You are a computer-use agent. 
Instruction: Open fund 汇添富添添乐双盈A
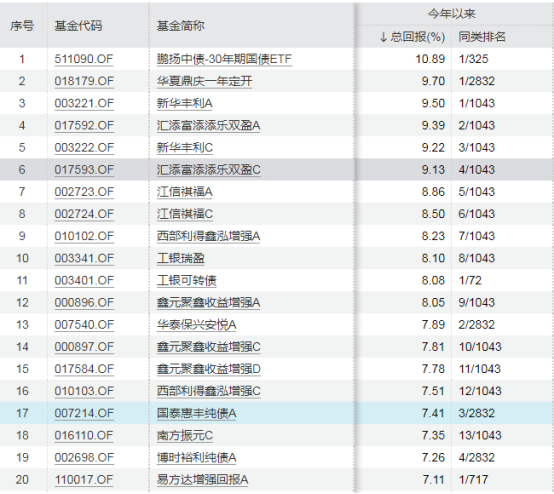(208, 125)
